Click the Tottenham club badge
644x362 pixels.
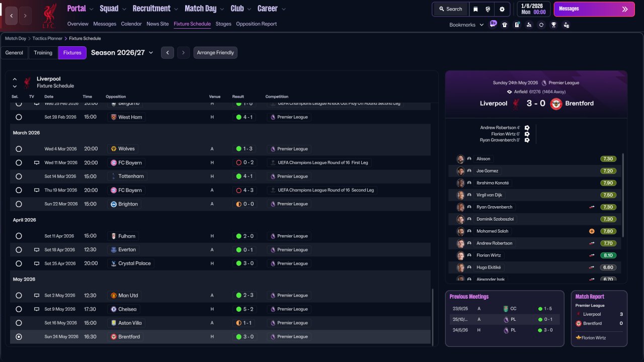pos(114,176)
